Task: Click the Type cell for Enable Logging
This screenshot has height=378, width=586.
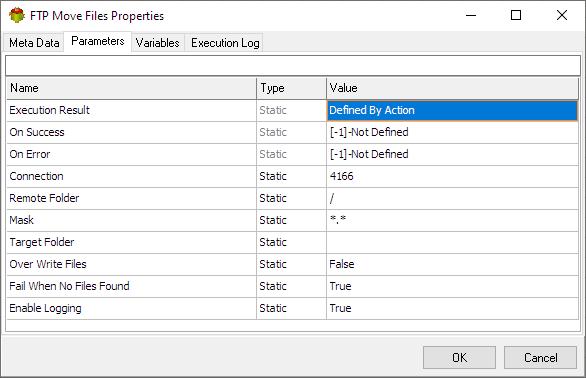Action: (x=291, y=309)
